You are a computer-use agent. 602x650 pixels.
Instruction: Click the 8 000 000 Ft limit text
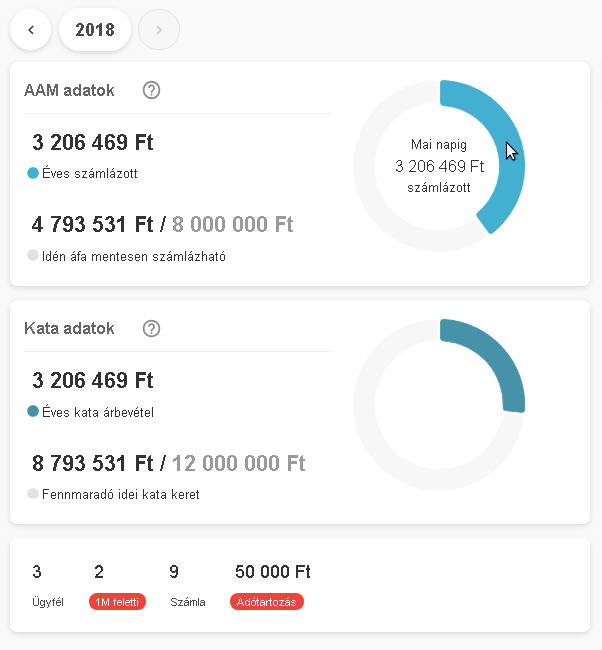pyautogui.click(x=231, y=224)
